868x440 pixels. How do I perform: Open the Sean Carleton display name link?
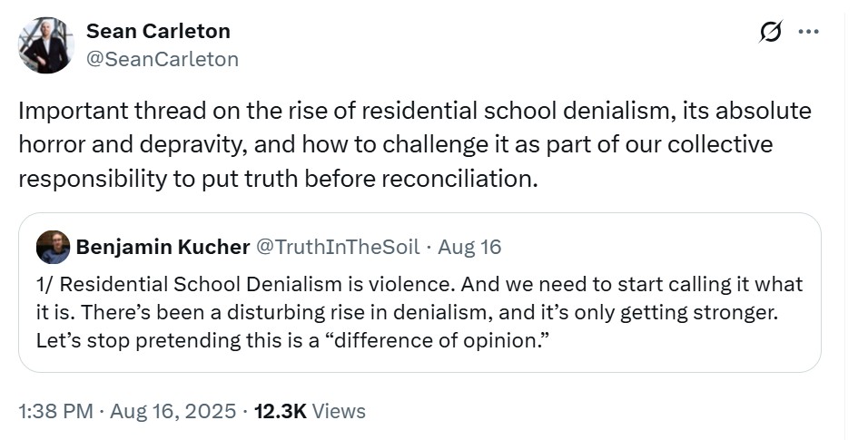point(158,31)
